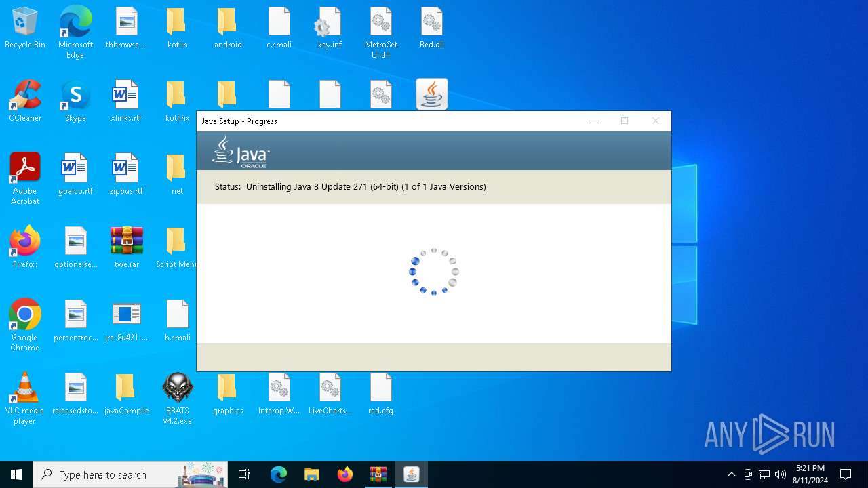Open the android folder on desktop
The width and height of the screenshot is (868, 488).
click(228, 28)
